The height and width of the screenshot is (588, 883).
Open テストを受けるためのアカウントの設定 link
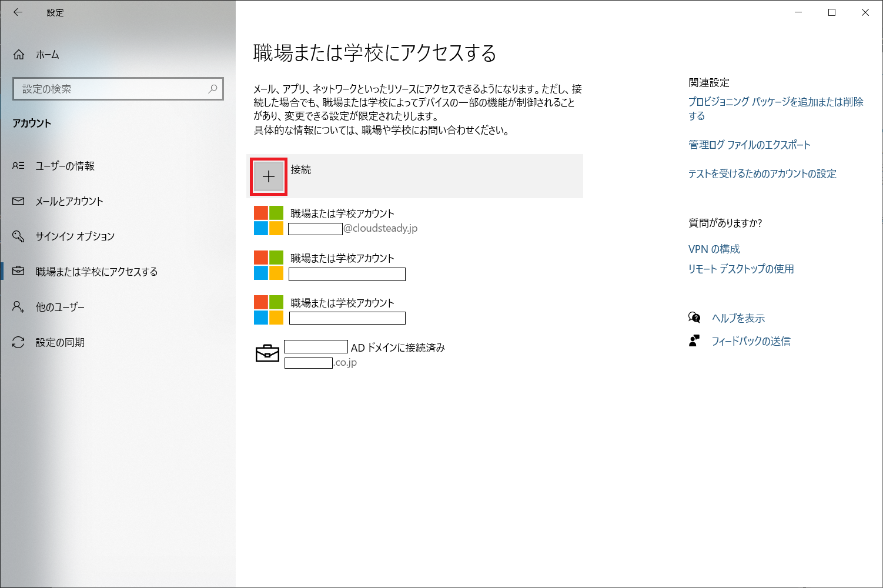[762, 173]
